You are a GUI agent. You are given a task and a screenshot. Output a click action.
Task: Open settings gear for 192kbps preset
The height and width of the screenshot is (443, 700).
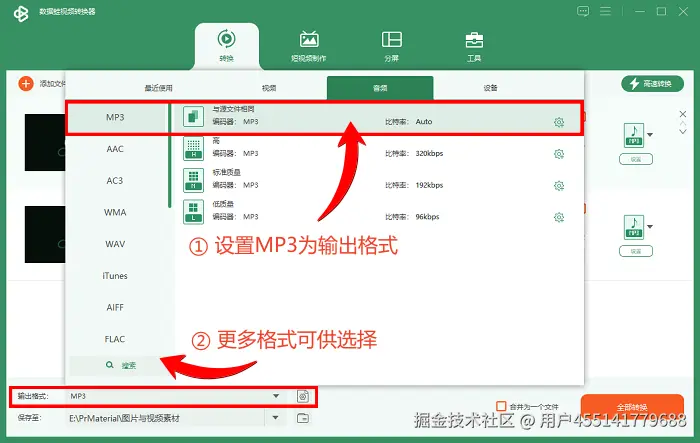559,186
